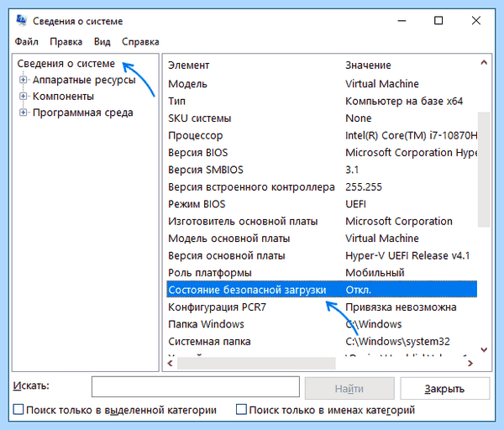504x430 pixels.
Task: Select the Сведения о системе tree root
Action: (66, 64)
